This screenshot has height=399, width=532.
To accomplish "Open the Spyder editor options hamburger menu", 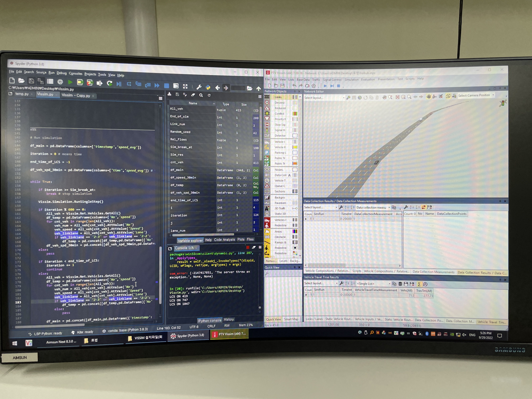I will coord(160,98).
